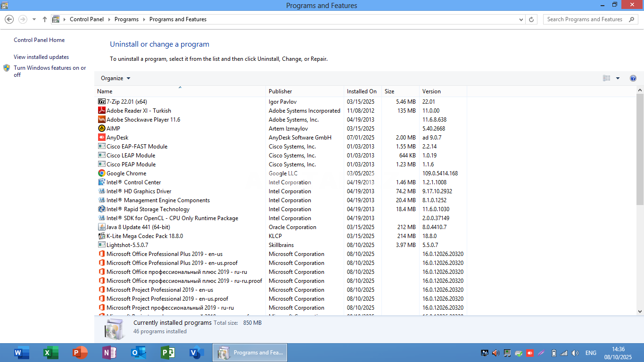Open Visio from the taskbar
This screenshot has width=644, height=362.
[197, 353]
